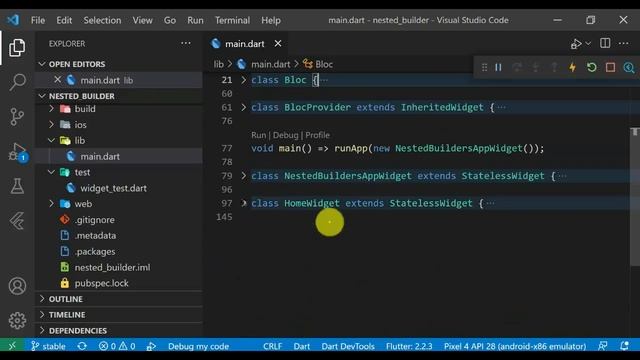The image size is (640, 360).
Task: Open the remote window indicator
Action: tap(12, 346)
